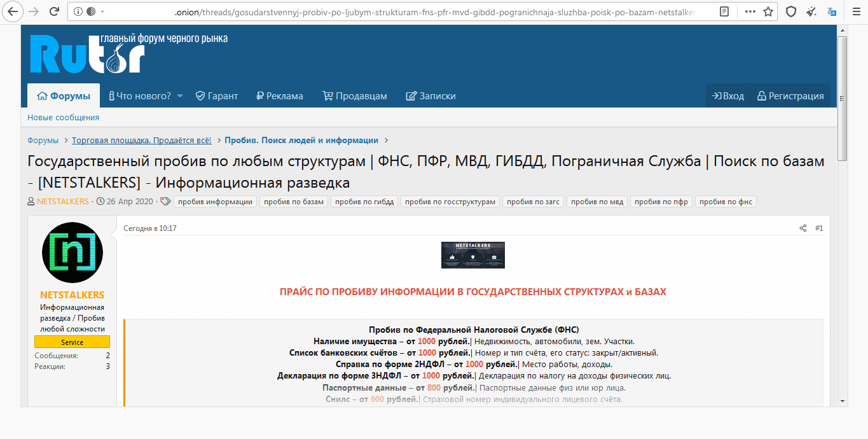Click the Вход login button

pos(728,96)
